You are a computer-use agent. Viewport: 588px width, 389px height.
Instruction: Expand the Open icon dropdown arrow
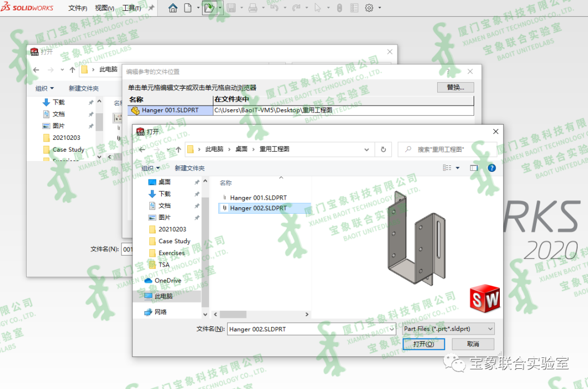tap(220, 8)
